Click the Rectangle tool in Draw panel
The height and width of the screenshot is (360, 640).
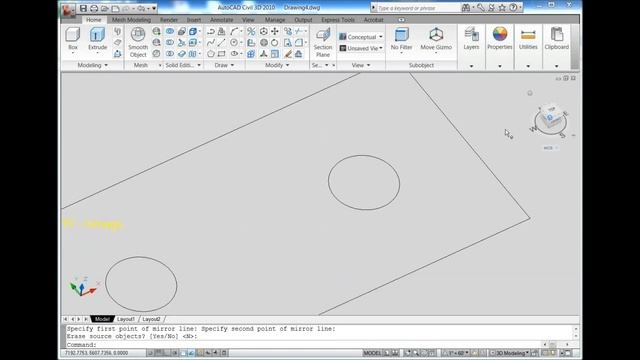(x=222, y=54)
